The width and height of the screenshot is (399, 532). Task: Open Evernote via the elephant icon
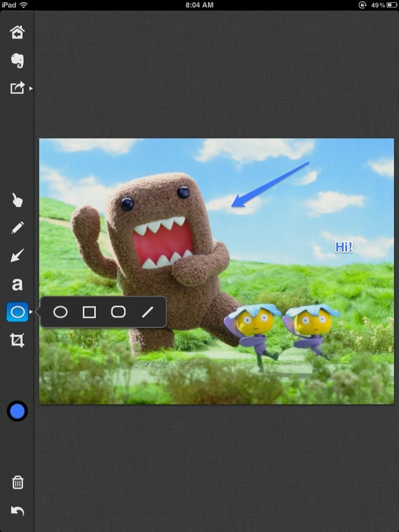(x=17, y=60)
